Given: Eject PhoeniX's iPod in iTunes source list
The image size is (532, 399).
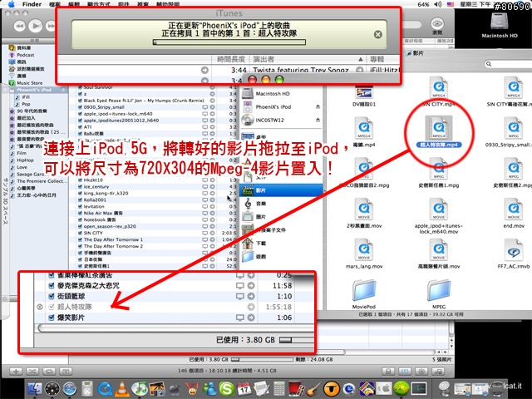Looking at the screenshot, I should pyautogui.click(x=63, y=90).
